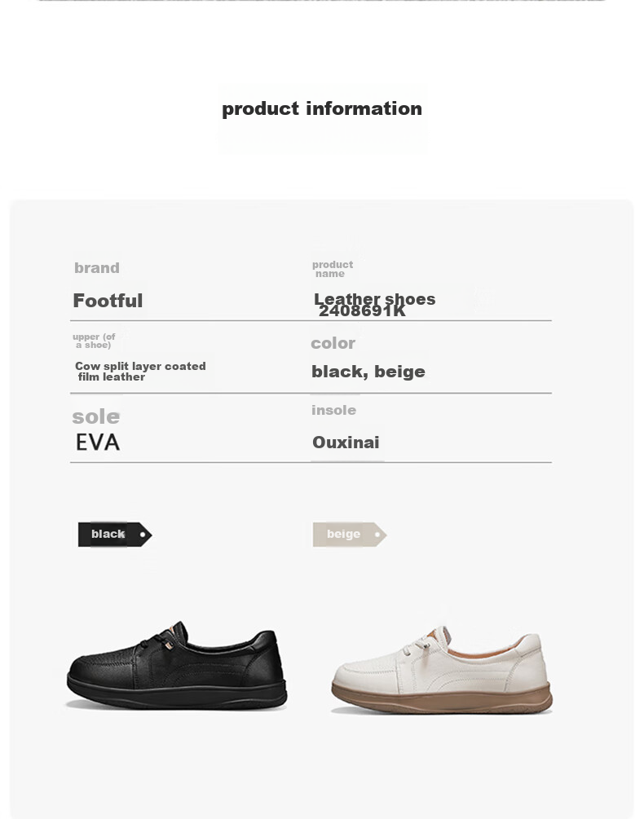Viewport: 644px width, 819px height.
Task: Select the black leather shoe image
Action: [177, 665]
